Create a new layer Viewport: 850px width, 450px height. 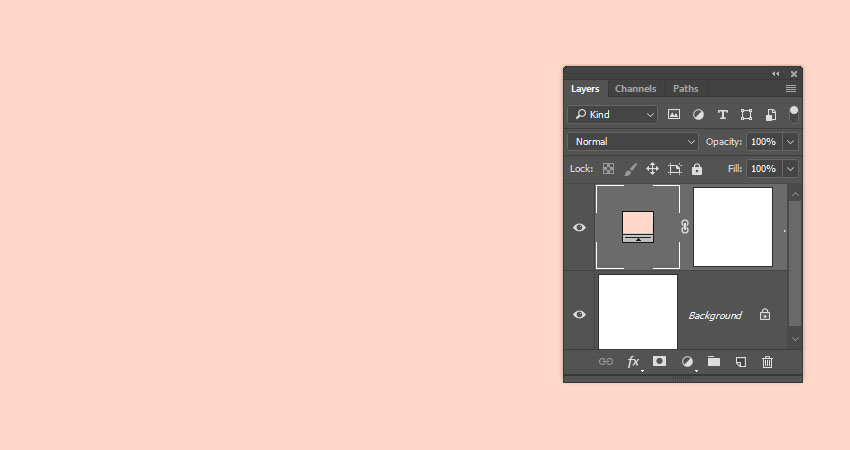click(740, 362)
